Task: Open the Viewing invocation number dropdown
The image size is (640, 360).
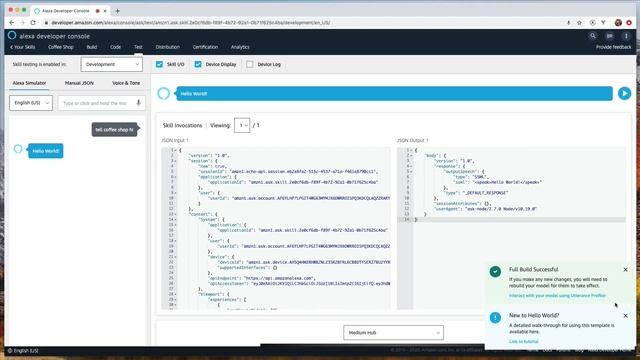Action: coord(242,125)
